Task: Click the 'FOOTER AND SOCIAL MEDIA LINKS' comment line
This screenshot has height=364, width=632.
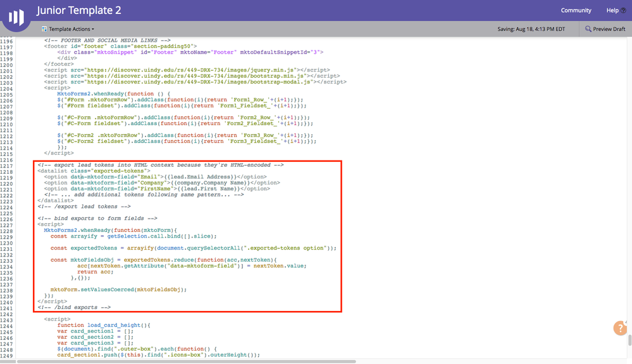Action: (x=107, y=40)
